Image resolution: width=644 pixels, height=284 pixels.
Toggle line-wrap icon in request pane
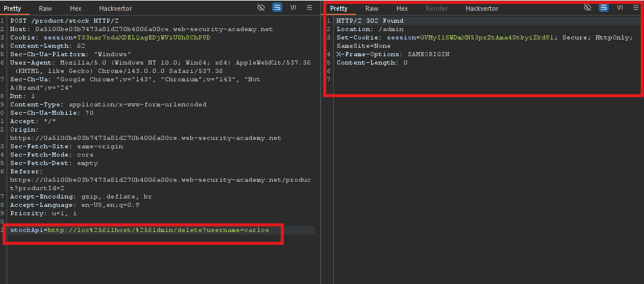[277, 7]
